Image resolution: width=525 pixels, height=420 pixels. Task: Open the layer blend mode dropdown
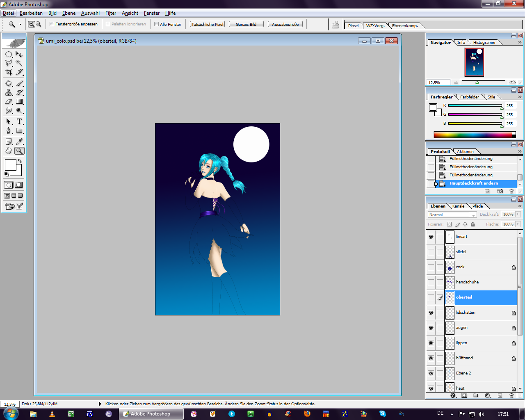pyautogui.click(x=452, y=215)
